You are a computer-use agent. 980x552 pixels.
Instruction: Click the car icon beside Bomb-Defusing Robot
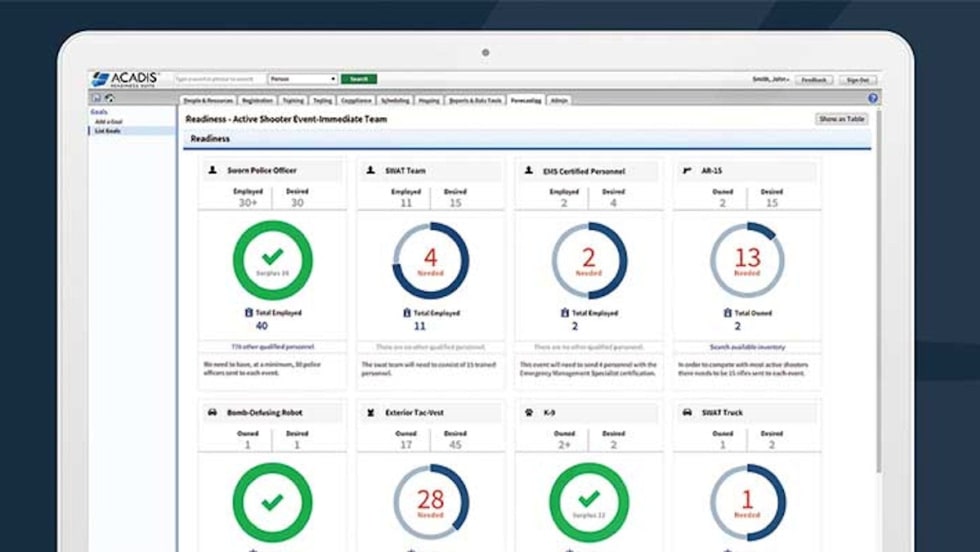(x=213, y=412)
